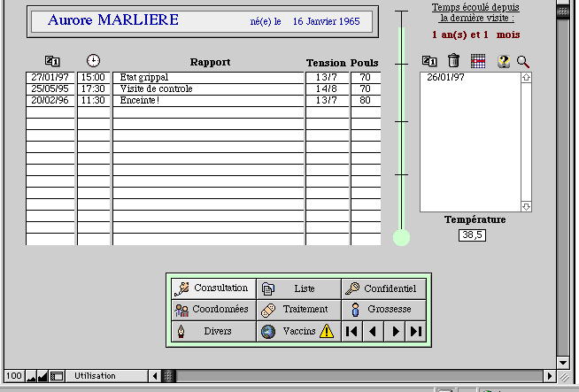Click the horizontal scroll left arrow
Screen dimensions: 579x392
click(x=155, y=376)
